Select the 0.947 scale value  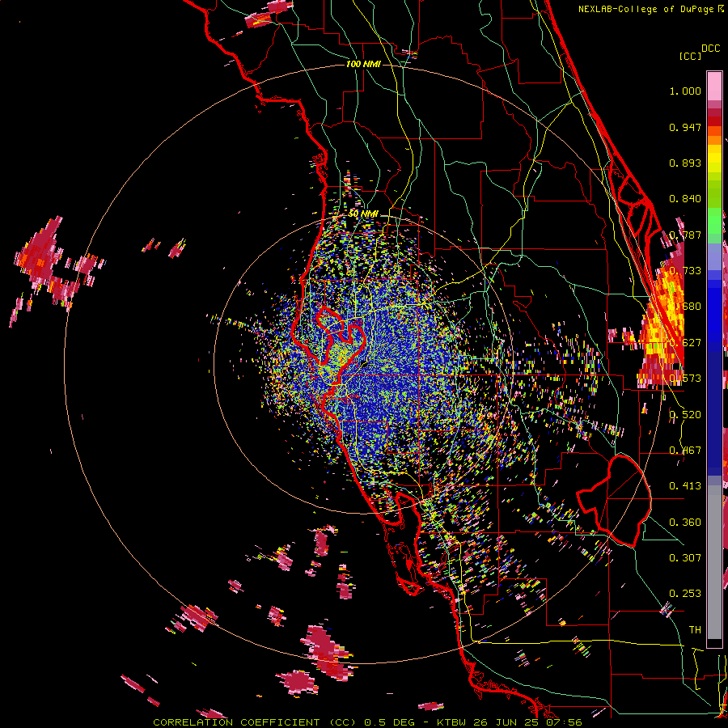coord(685,127)
